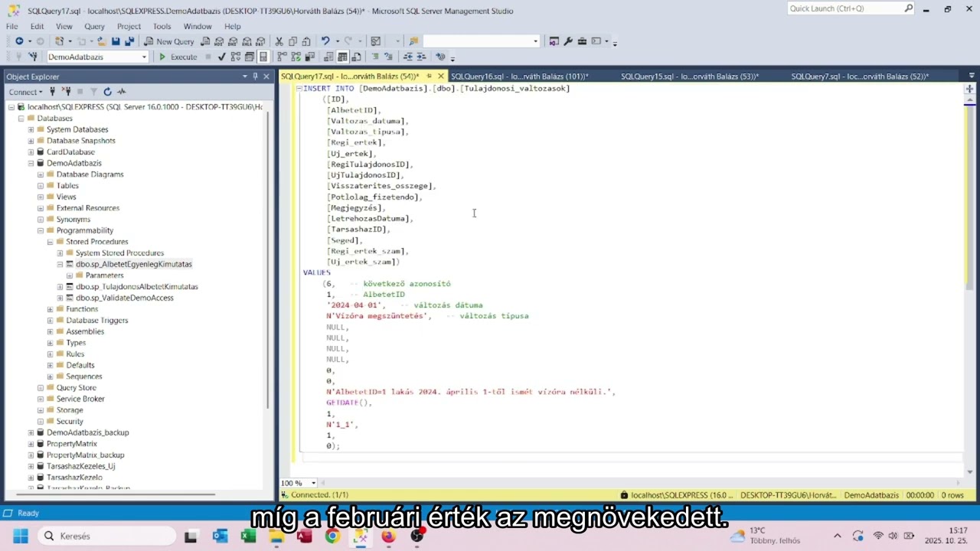The width and height of the screenshot is (980, 551).
Task: Click the Increase Indent icon
Action: click(422, 57)
